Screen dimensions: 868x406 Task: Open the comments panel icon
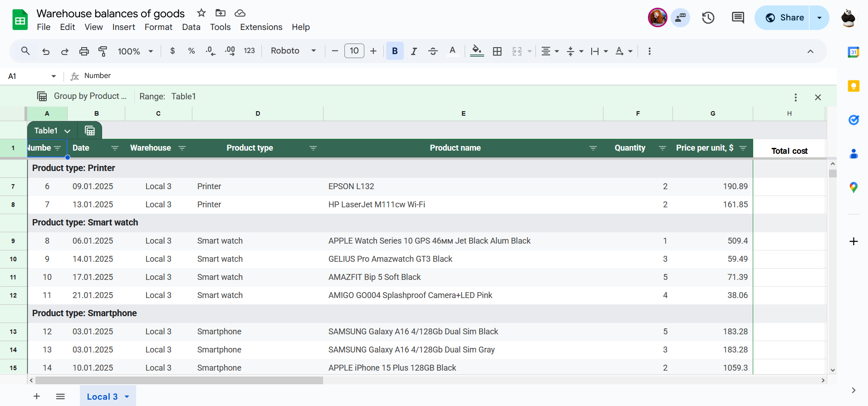(738, 18)
